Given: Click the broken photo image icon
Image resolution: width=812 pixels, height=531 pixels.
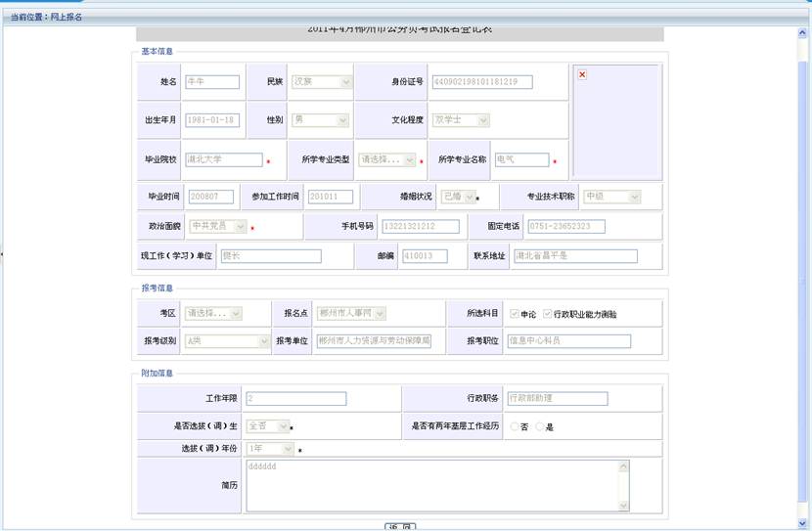Looking at the screenshot, I should pos(582,74).
